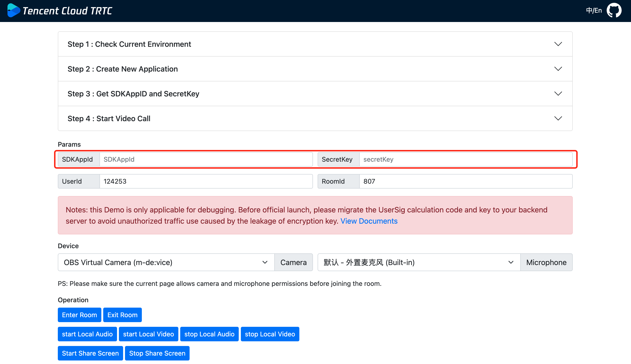
Task: Click start Local Video button
Action: pyautogui.click(x=149, y=334)
